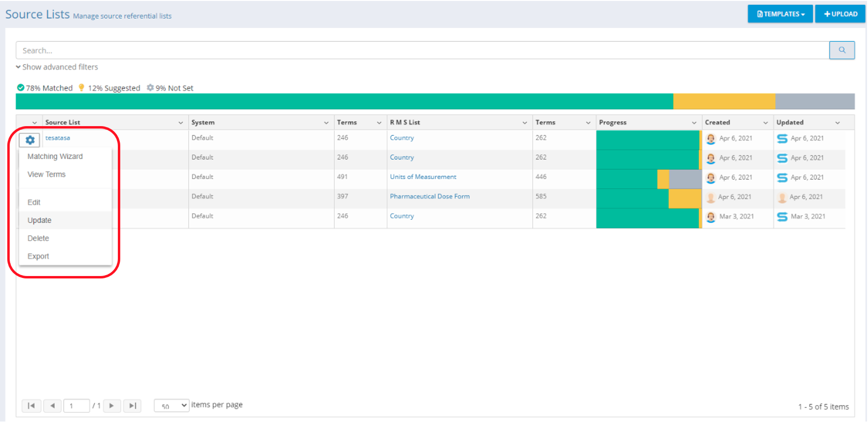Go to the next page arrow
868x423 pixels.
[x=112, y=406]
